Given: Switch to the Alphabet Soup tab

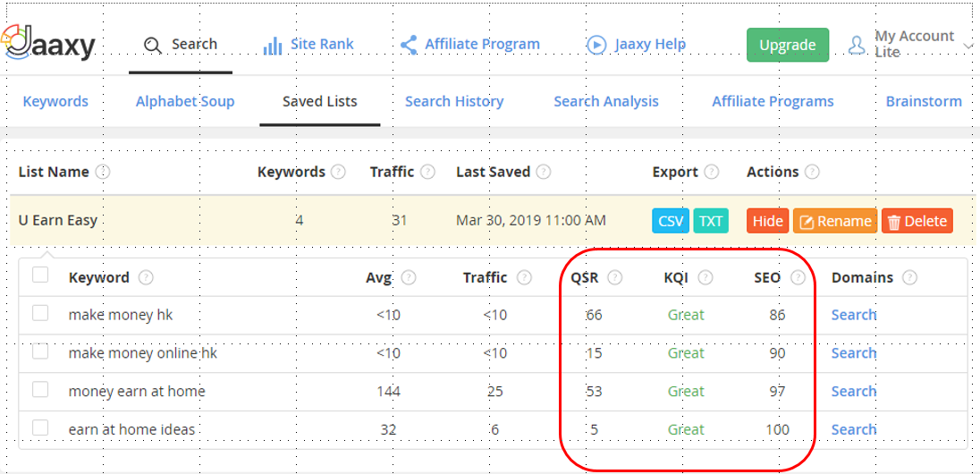Looking at the screenshot, I should [x=185, y=101].
